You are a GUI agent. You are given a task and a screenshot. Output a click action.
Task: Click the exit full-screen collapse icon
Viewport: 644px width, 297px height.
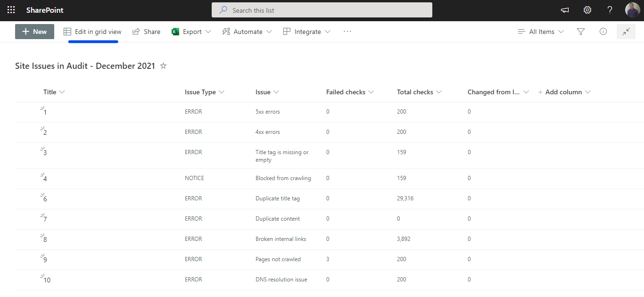point(626,32)
